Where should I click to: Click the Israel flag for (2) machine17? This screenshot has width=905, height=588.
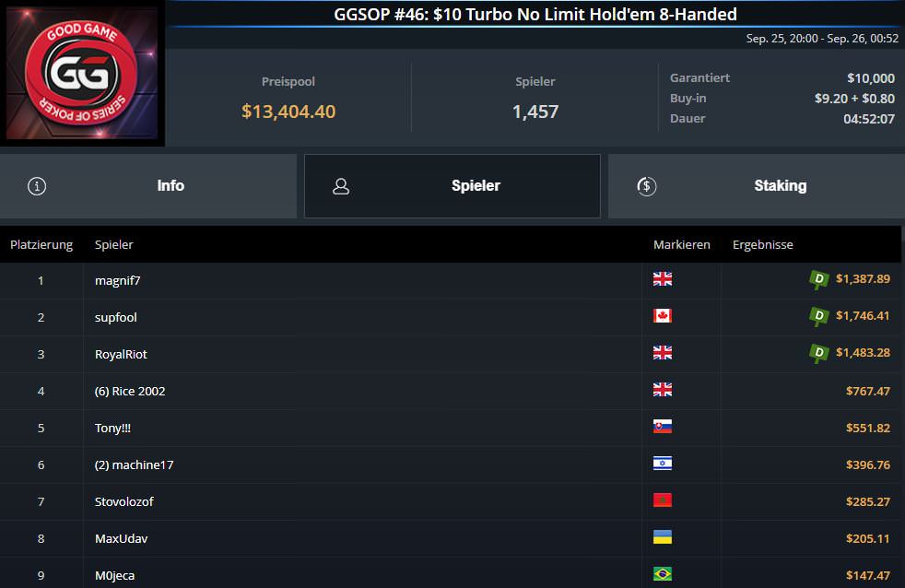[x=663, y=464]
